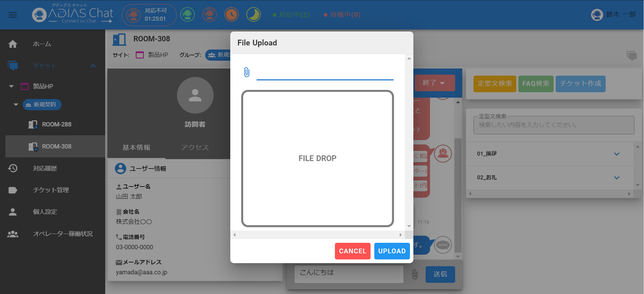Click the paperclip icon in File Upload dialog
Image resolution: width=644 pixels, height=294 pixels.
(x=247, y=72)
